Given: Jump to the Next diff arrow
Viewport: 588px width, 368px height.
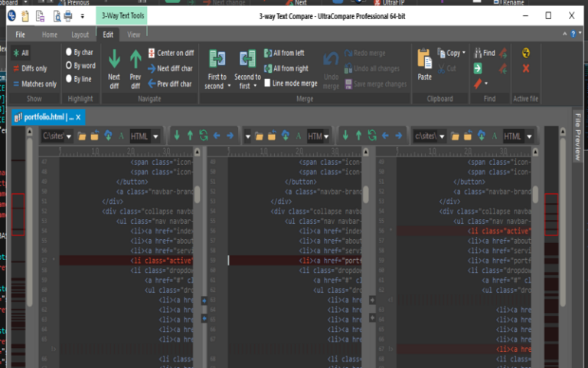Looking at the screenshot, I should coord(114,65).
